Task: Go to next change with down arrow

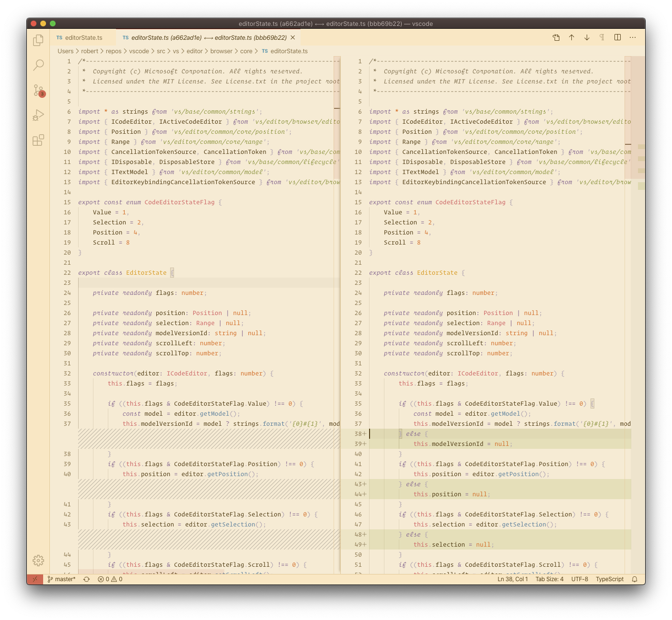Action: [x=587, y=37]
